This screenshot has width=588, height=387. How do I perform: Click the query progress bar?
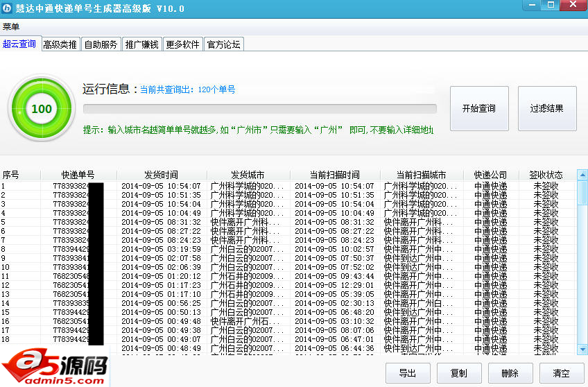click(x=260, y=109)
